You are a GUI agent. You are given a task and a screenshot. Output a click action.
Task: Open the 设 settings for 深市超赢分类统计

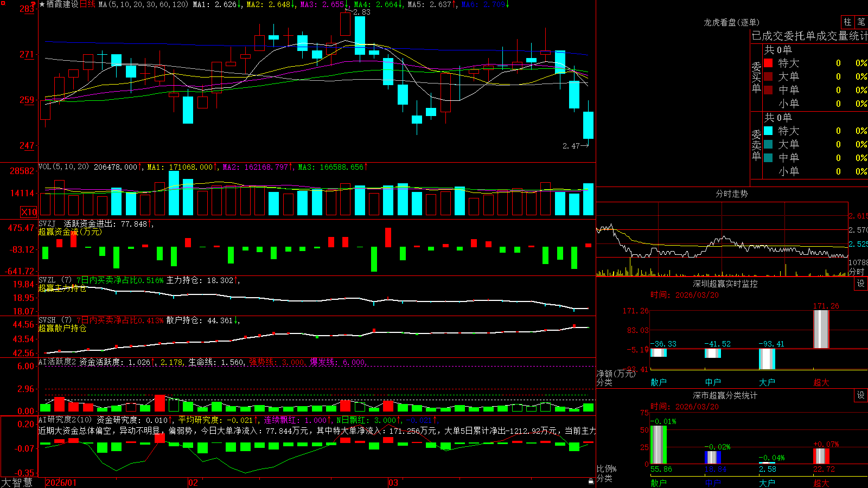861,395
